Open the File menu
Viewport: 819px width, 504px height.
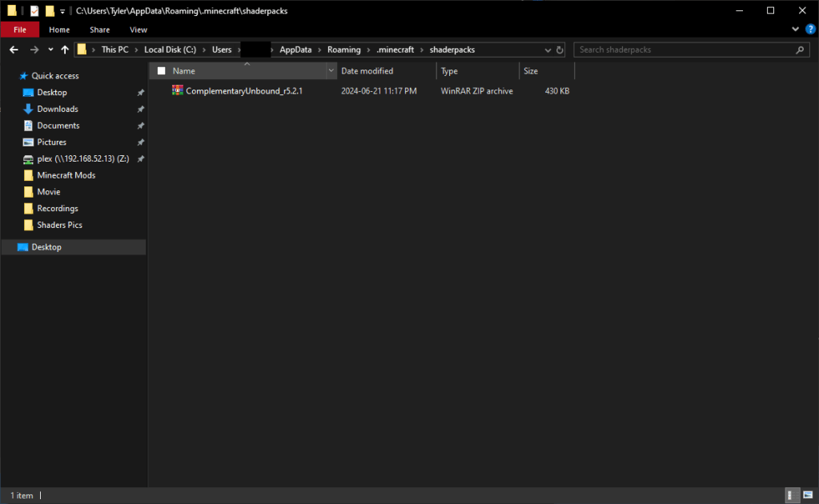pos(20,30)
